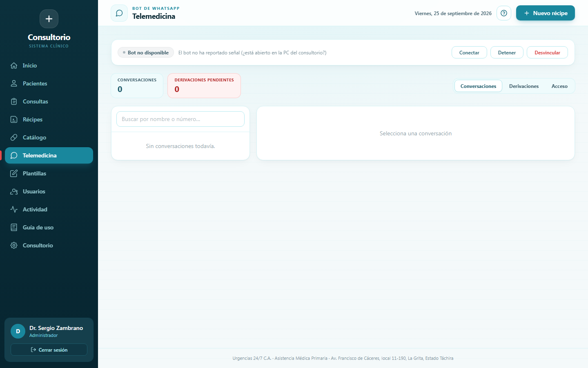The width and height of the screenshot is (588, 368).
Task: Click the Telemedicina chat bubble icon in sidebar
Action: (x=14, y=155)
